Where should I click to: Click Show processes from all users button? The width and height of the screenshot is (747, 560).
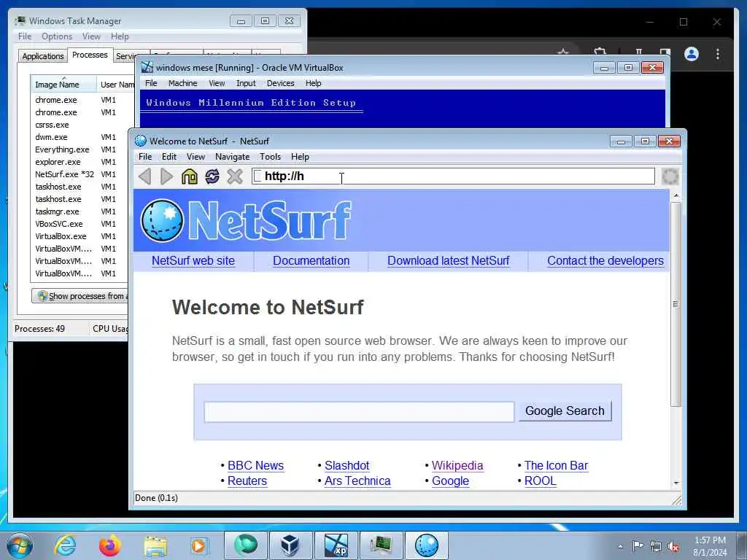click(81, 296)
